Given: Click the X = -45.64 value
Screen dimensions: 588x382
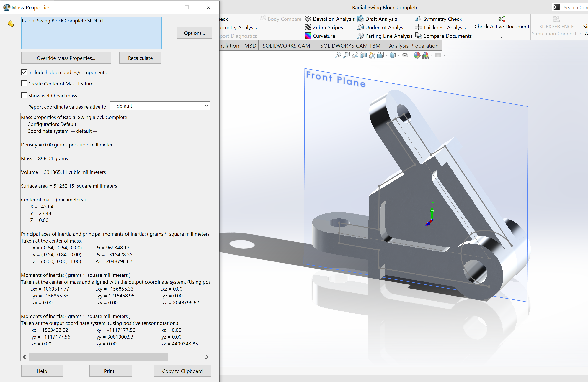Looking at the screenshot, I should pos(42,207).
